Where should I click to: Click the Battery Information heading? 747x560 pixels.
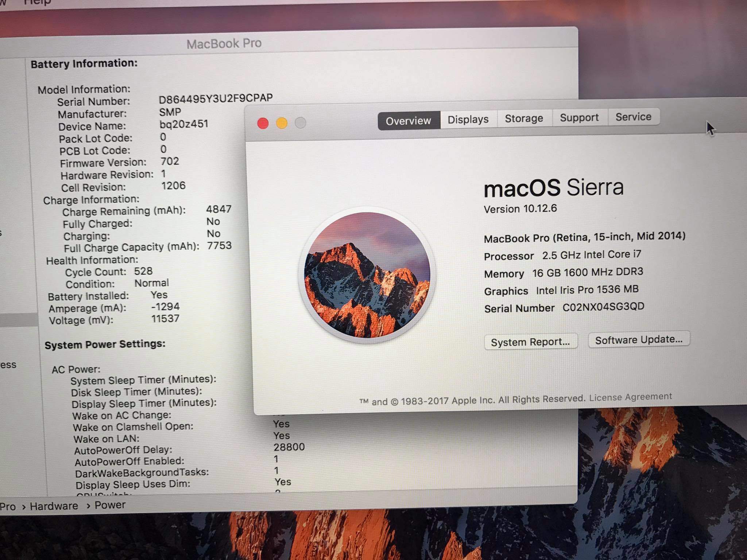(84, 64)
